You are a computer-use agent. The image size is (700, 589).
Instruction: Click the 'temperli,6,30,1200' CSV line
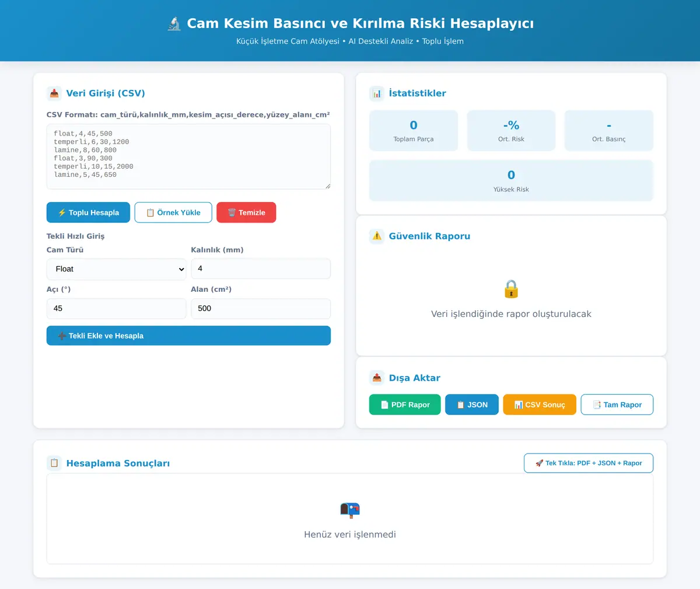(x=92, y=142)
